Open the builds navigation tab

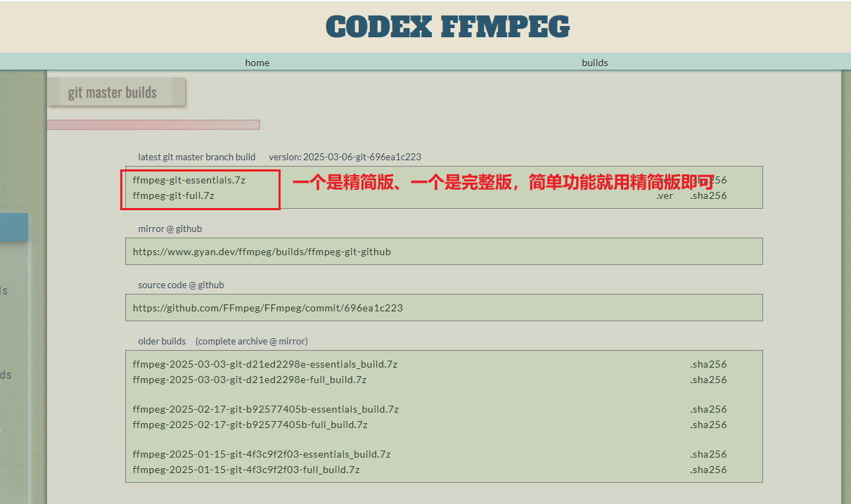[x=595, y=63]
